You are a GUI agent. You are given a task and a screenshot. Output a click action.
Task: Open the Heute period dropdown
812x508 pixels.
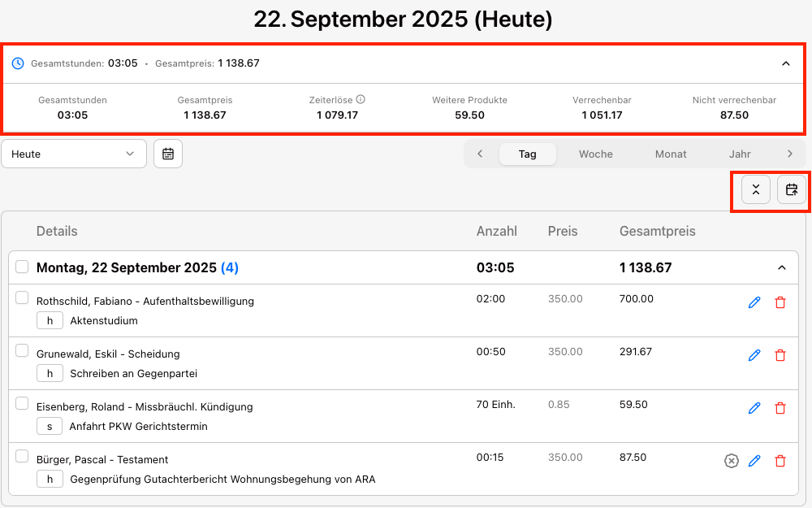coord(74,154)
